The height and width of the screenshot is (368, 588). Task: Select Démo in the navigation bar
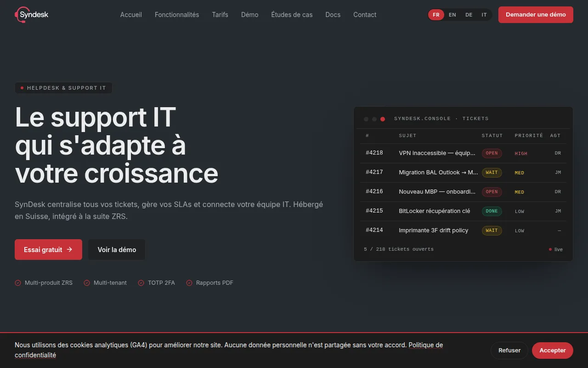[250, 15]
